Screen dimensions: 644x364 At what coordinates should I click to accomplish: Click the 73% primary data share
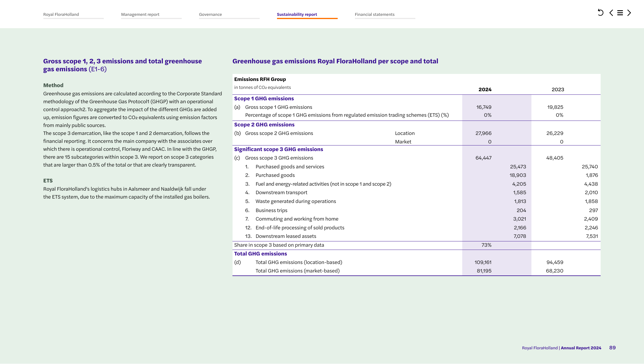click(x=486, y=245)
